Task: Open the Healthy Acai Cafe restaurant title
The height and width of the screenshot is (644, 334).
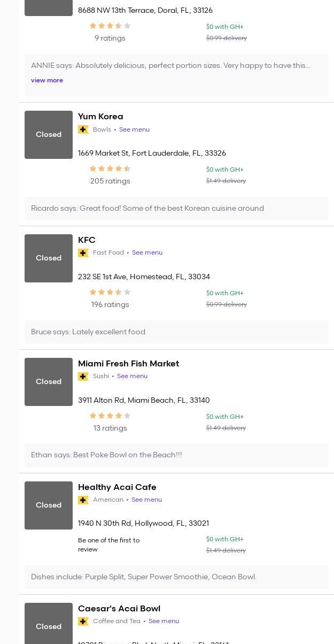Action: coord(117,487)
